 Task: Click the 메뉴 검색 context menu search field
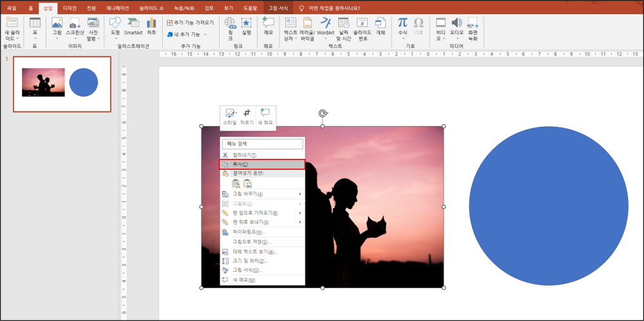point(263,143)
